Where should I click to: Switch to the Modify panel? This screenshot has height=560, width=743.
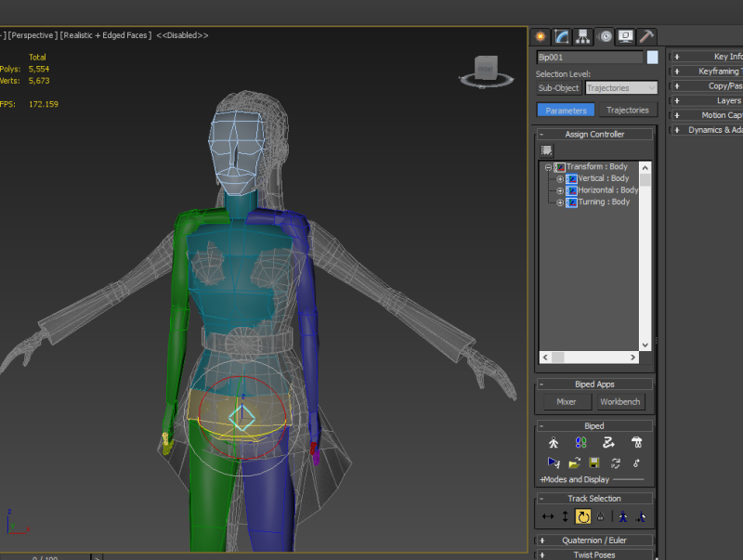[562, 36]
